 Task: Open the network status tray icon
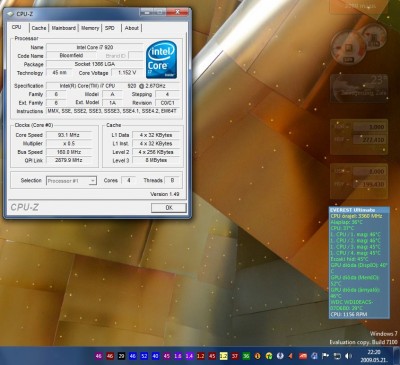pyautogui.click(x=337, y=356)
